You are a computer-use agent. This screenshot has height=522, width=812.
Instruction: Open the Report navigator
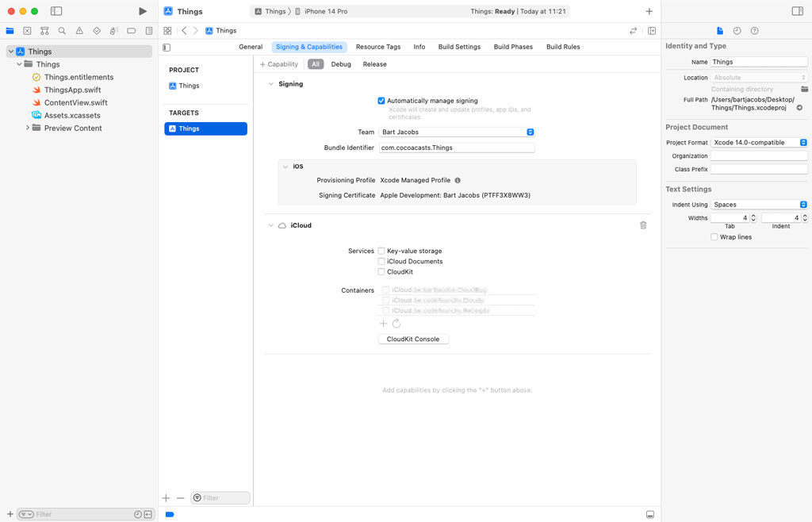[x=149, y=31]
